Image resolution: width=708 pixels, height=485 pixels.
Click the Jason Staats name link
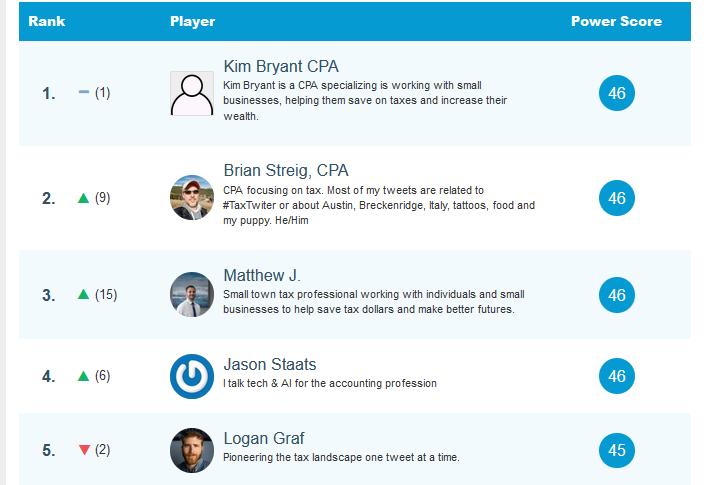coord(270,365)
